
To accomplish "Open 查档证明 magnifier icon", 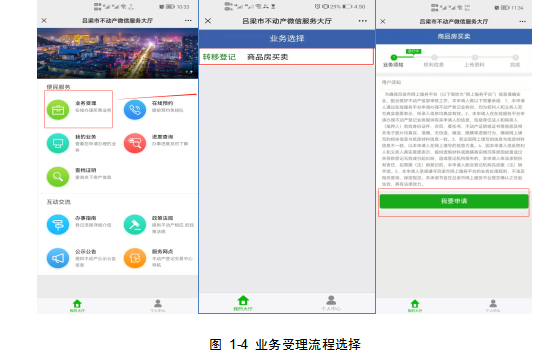I will [58, 177].
